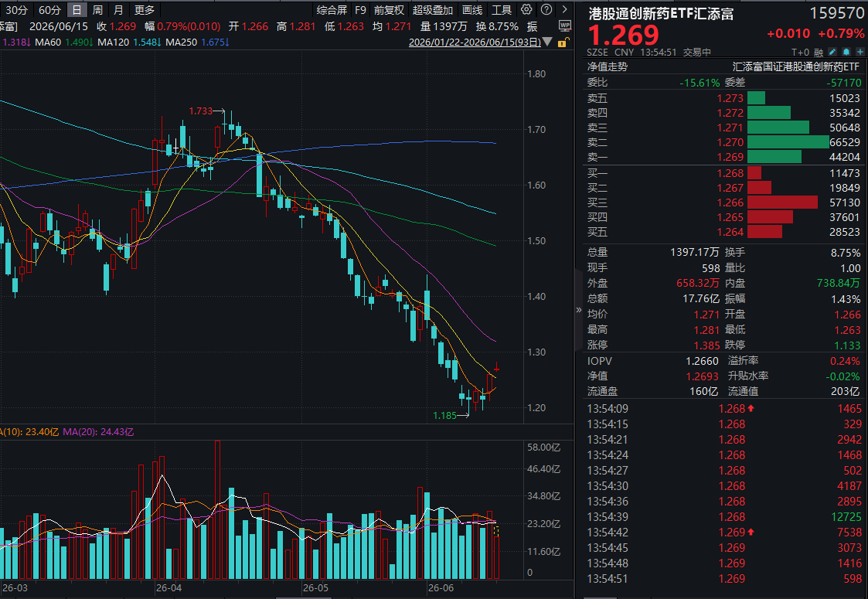868x599 pixels.
Task: Add stock to watchlist plus icon
Action: coord(859,52)
